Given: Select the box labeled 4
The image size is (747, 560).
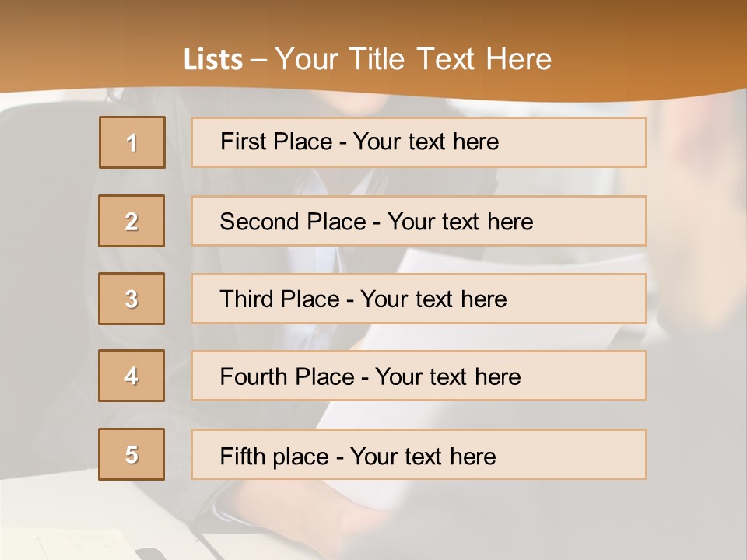Looking at the screenshot, I should pyautogui.click(x=132, y=376).
